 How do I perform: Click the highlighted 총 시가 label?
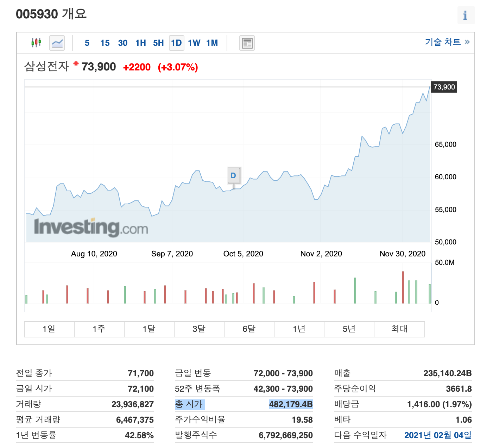click(189, 404)
